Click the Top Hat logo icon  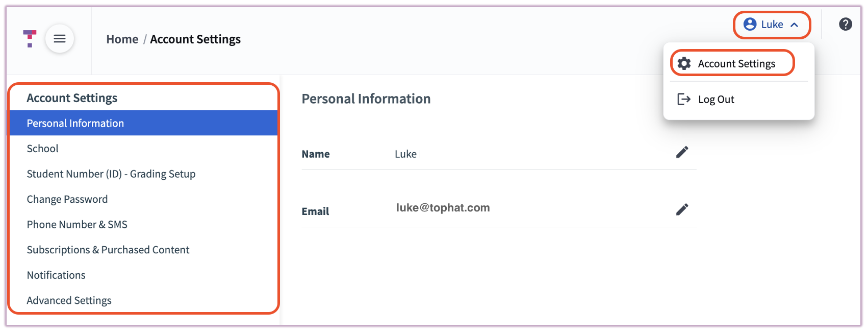pos(29,38)
